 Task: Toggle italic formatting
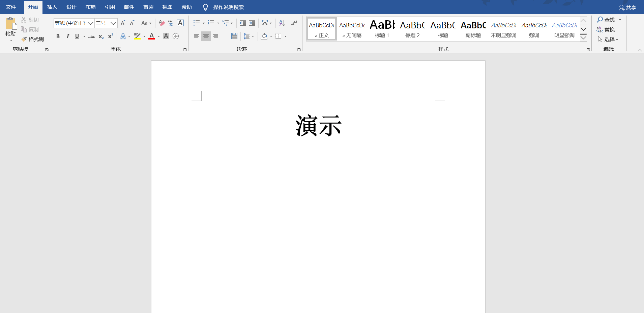(x=67, y=36)
